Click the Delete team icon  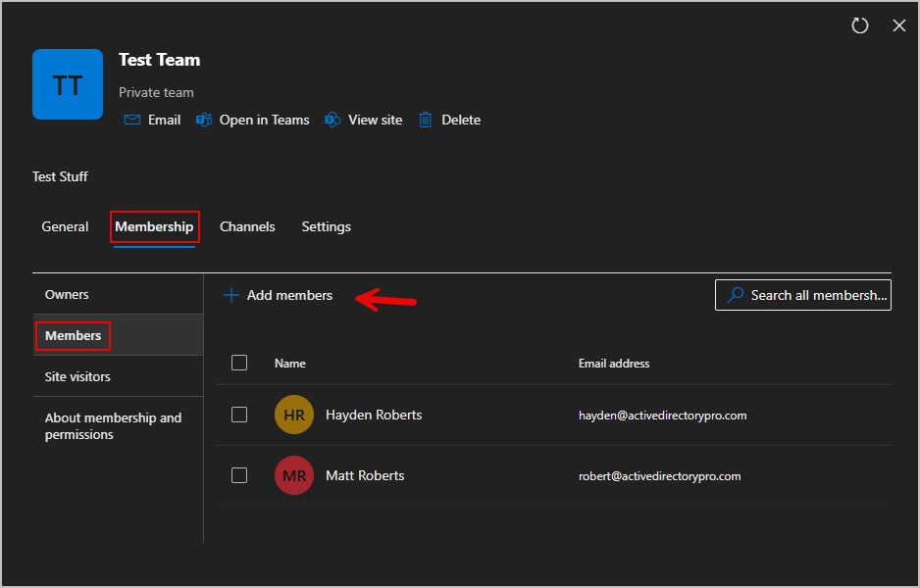(x=425, y=119)
